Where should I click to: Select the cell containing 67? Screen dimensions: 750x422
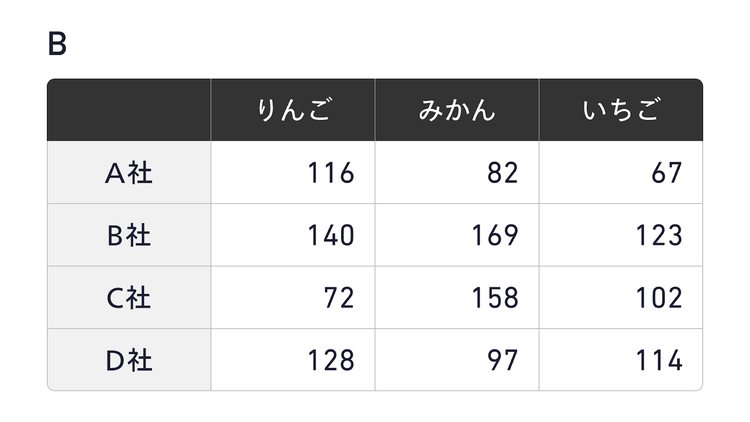pos(621,173)
